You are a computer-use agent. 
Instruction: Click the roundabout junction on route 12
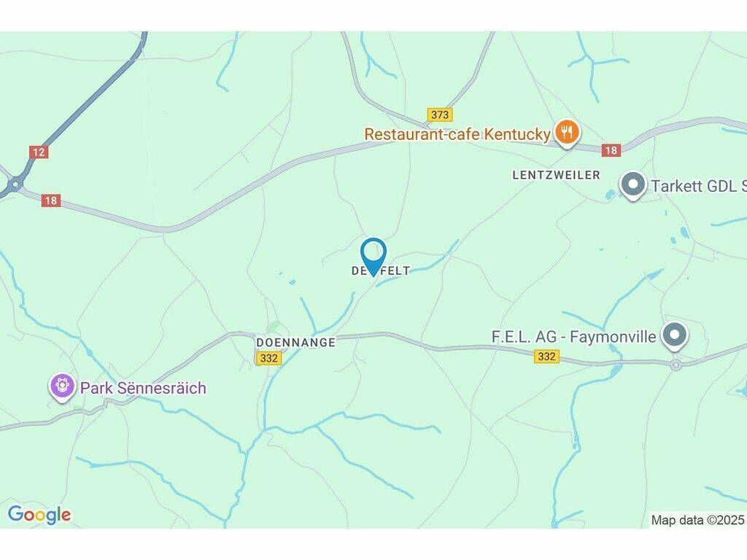[16, 184]
